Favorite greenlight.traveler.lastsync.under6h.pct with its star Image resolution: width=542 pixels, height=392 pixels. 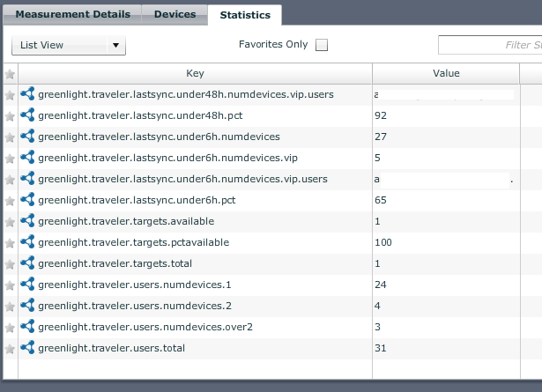click(10, 201)
